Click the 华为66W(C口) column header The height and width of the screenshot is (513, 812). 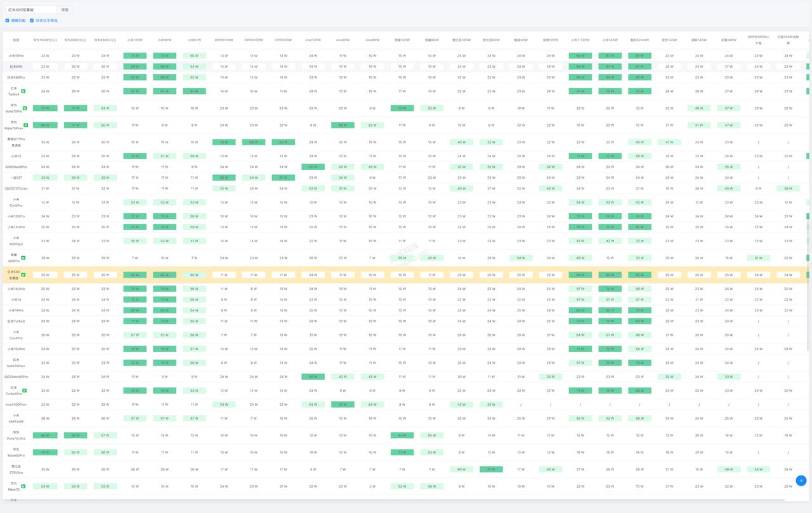pos(105,40)
